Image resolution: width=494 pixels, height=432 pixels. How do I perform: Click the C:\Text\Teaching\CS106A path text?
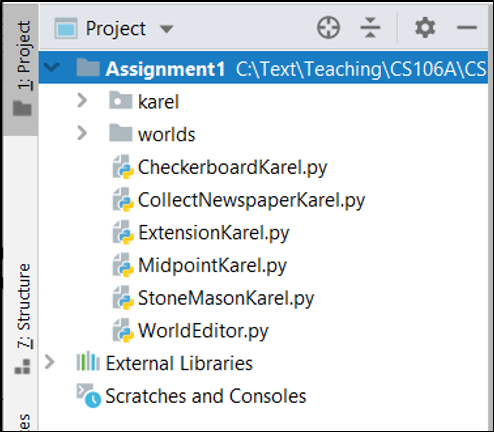pos(361,69)
